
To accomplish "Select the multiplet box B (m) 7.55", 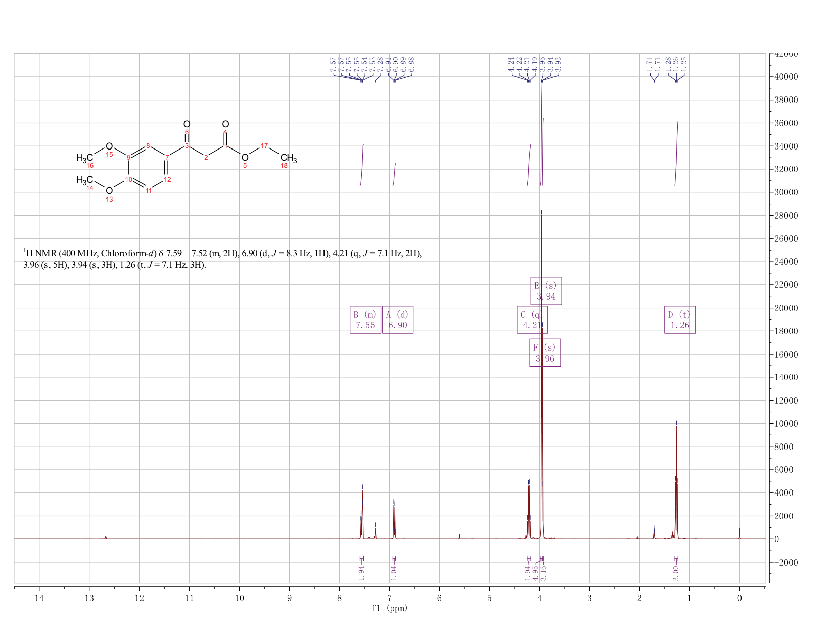I will click(x=365, y=320).
